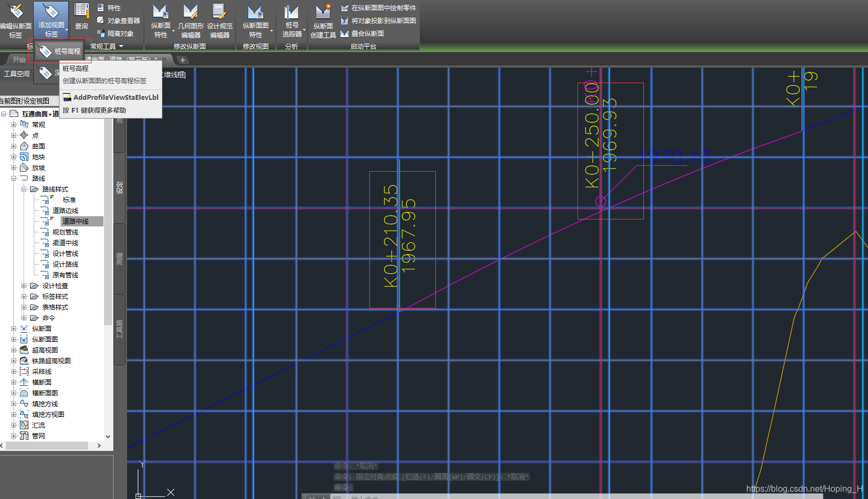Screen dimensions: 868x499
Task: Open 纵断面创建工具
Action: 323,21
